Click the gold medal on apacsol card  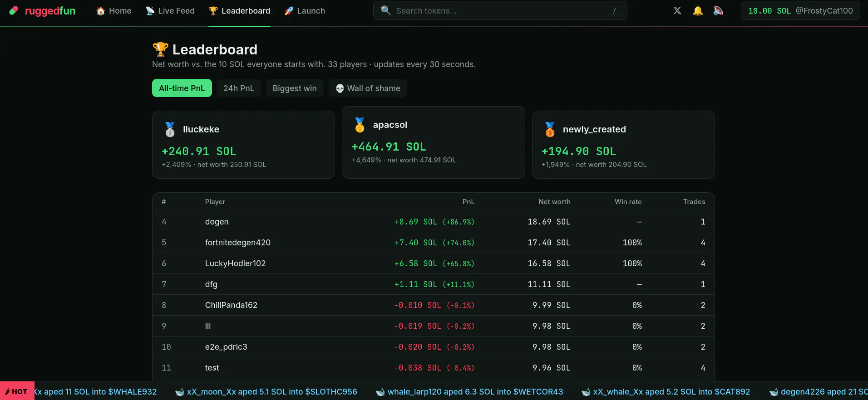click(x=360, y=125)
